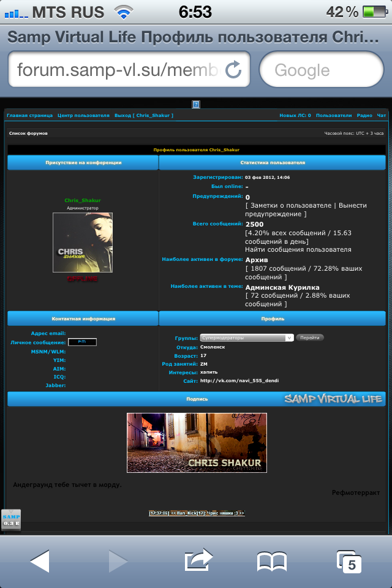
Task: Tap the Safari back arrow
Action: tap(40, 560)
